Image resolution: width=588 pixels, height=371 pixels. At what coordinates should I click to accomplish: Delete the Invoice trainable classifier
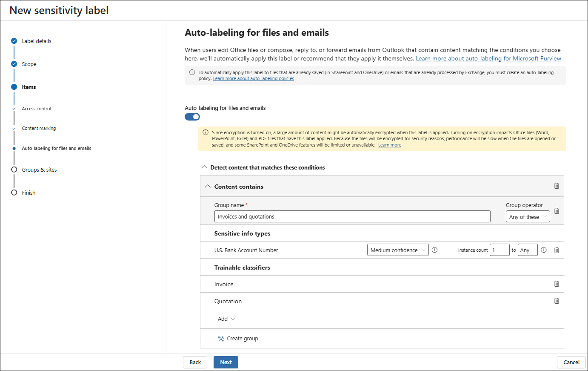(x=557, y=284)
